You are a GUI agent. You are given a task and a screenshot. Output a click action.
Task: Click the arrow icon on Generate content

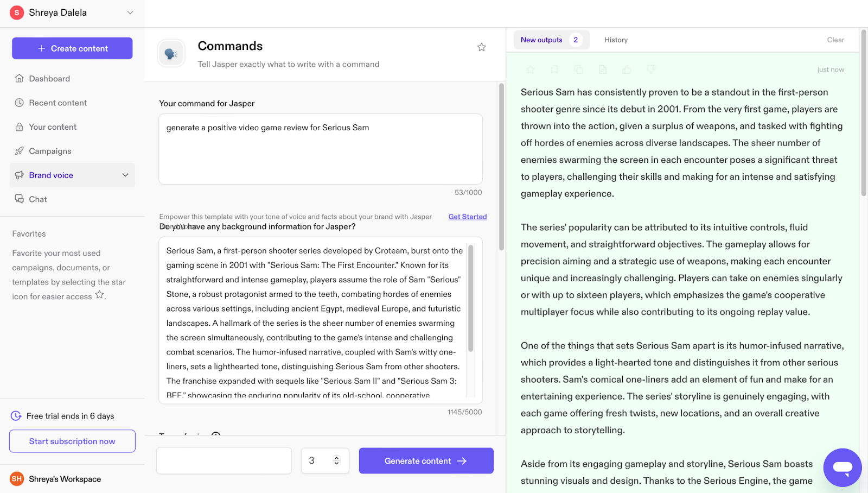click(x=462, y=461)
